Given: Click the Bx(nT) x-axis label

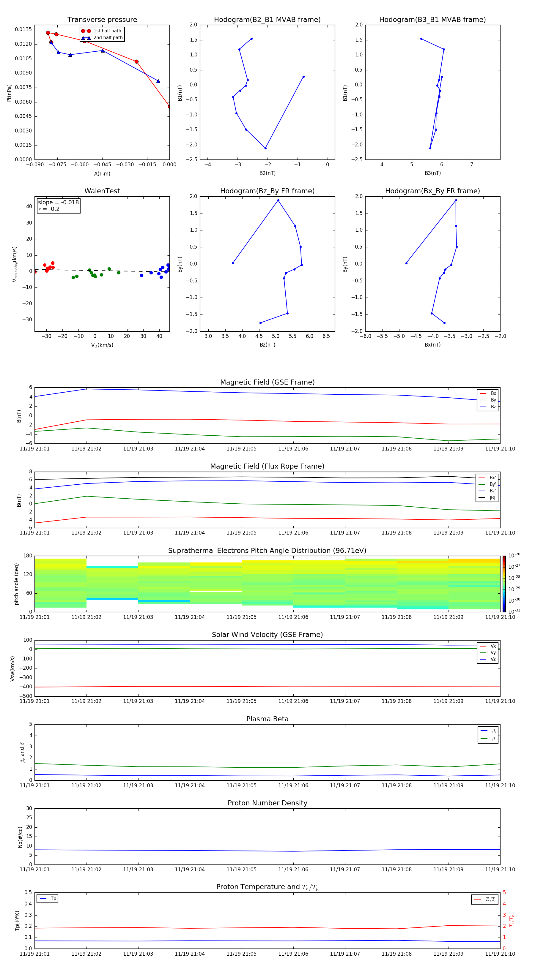Looking at the screenshot, I should coord(432,345).
